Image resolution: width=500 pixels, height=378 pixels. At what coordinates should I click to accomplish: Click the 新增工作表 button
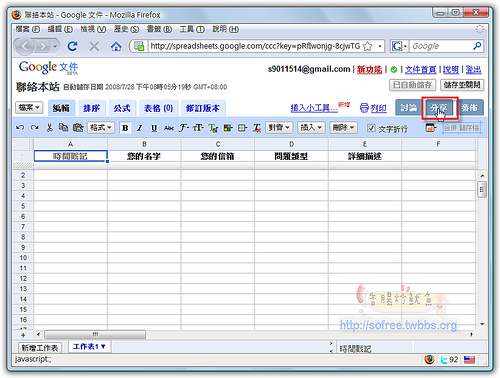[x=40, y=348]
